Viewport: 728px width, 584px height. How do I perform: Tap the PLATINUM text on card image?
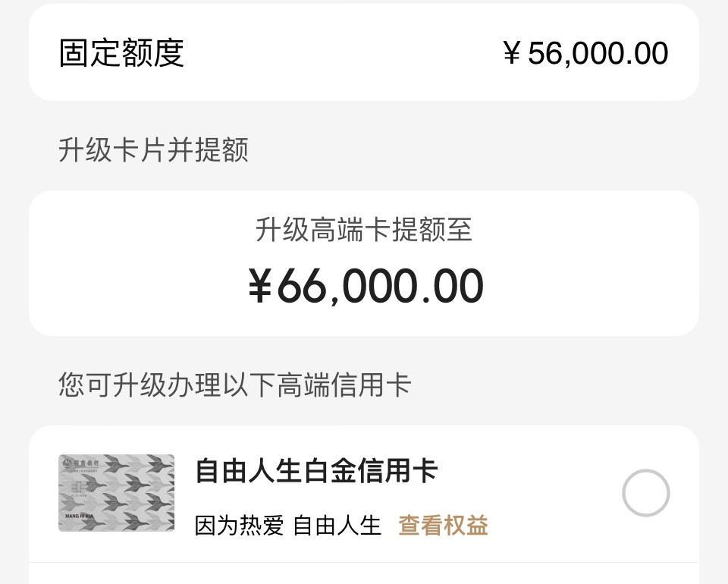tap(79, 495)
